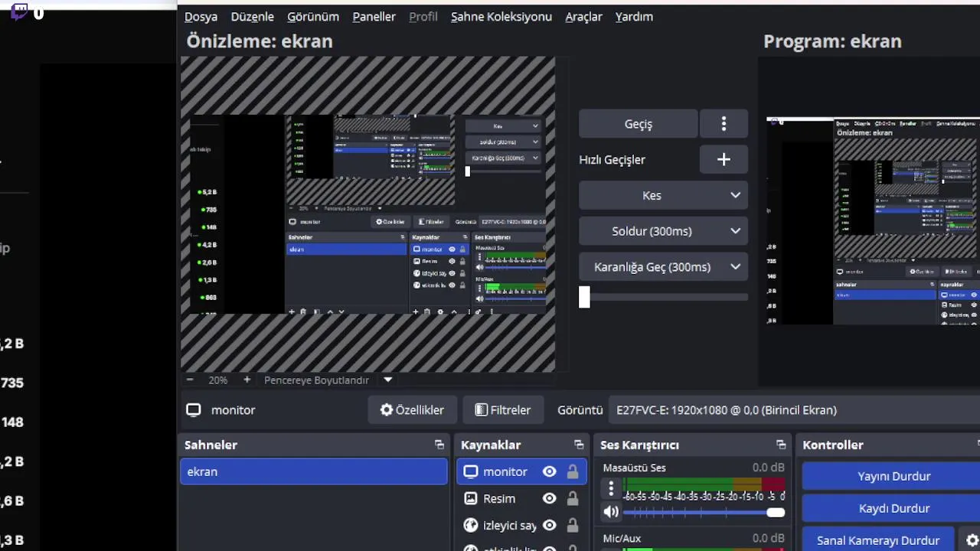Click Sanal Kamerayı Durdur button
Viewport: 980px width, 551px height.
[x=877, y=540]
